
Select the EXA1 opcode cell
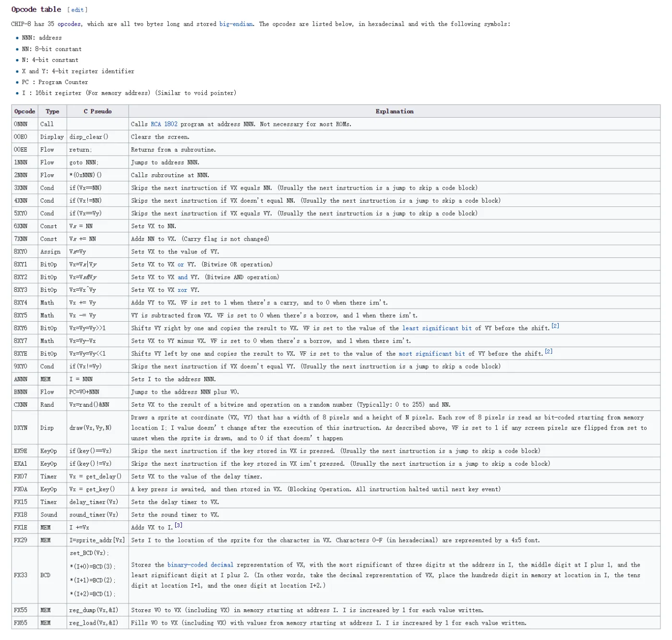coord(25,464)
